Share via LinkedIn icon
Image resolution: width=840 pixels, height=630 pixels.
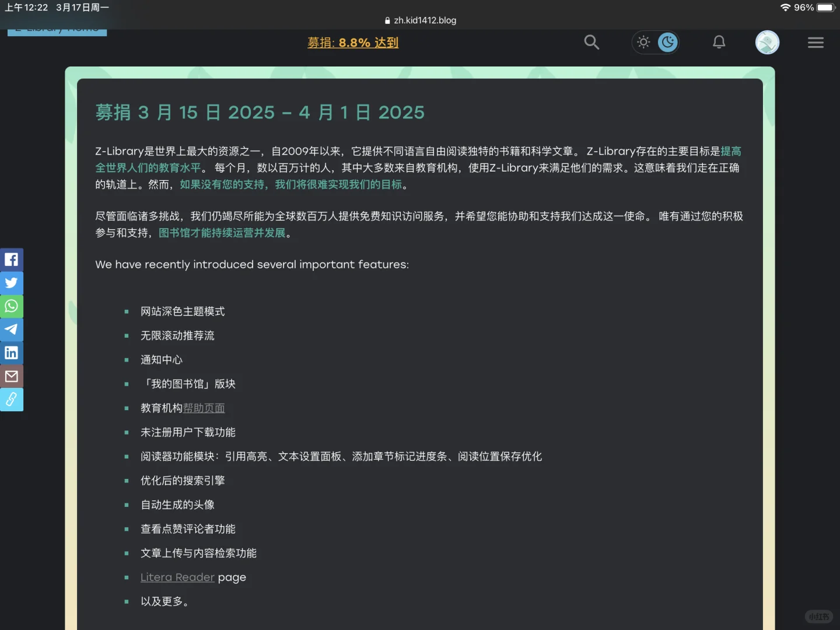(11, 353)
